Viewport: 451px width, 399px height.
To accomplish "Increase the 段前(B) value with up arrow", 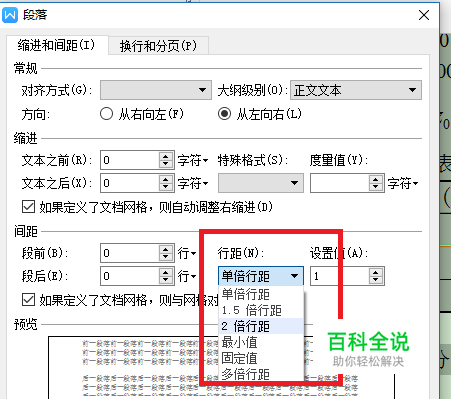I will click(x=166, y=249).
